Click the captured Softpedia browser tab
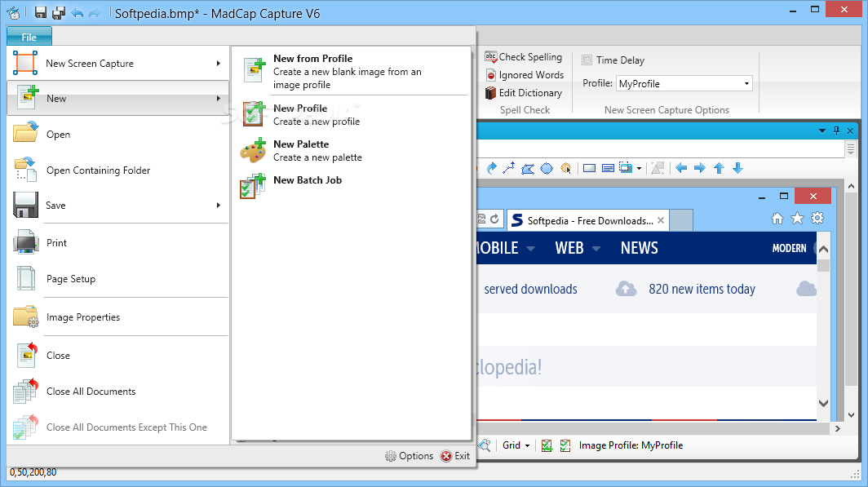Screen dimensions: 868x487 pyautogui.click(x=588, y=220)
